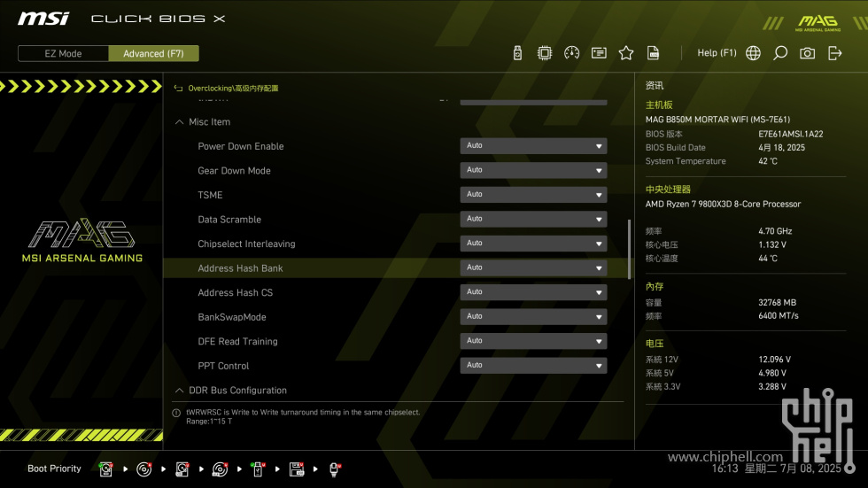Screen dimensions: 868x488
Task: Click the 6400 MT/s memory frequency value
Action: pos(779,316)
